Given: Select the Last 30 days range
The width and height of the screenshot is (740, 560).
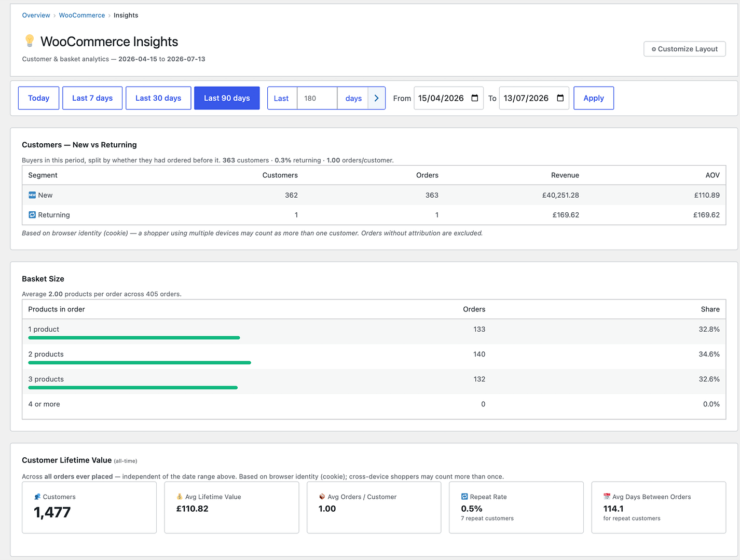Looking at the screenshot, I should click(x=158, y=98).
